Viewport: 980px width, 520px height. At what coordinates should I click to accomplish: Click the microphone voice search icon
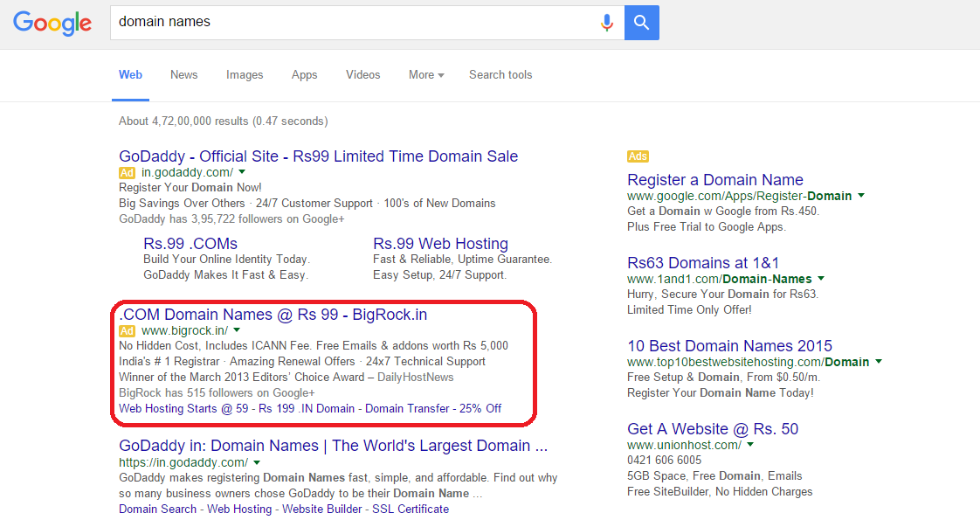click(606, 23)
